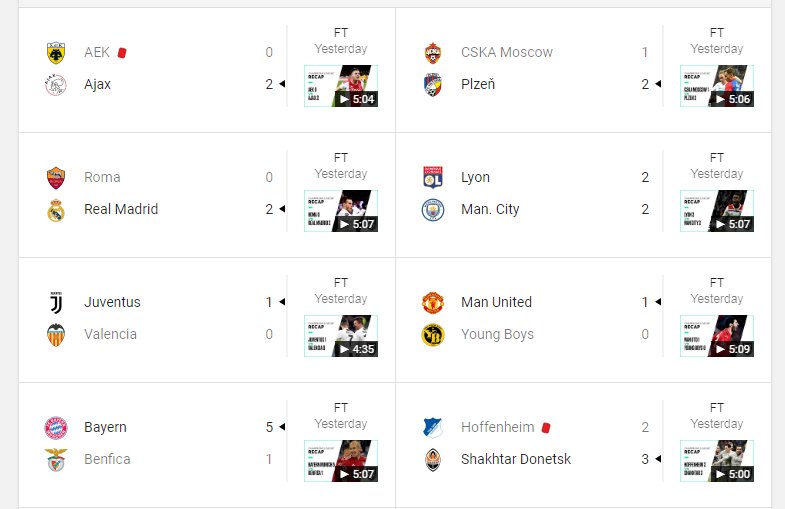Screen dimensions: 785x509
Task: Play the AEK vs Ajax recap video
Action: coord(341,86)
